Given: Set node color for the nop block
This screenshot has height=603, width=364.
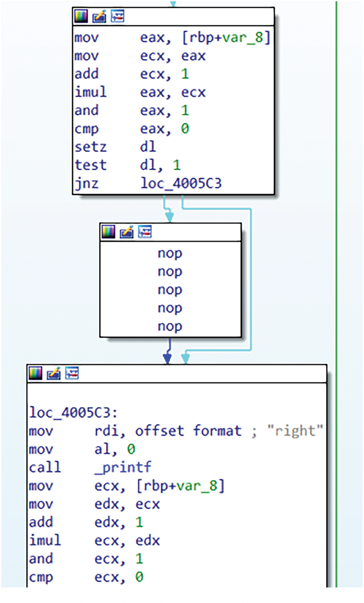Looking at the screenshot, I should (108, 232).
